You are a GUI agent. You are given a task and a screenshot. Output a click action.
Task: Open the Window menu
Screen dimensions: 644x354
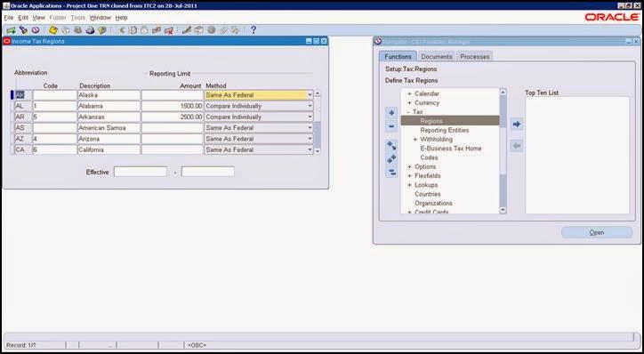101,18
